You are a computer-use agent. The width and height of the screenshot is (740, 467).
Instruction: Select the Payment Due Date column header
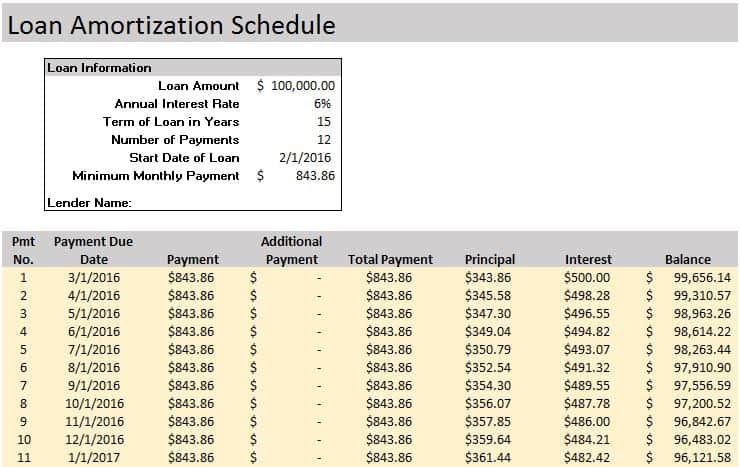[93, 250]
